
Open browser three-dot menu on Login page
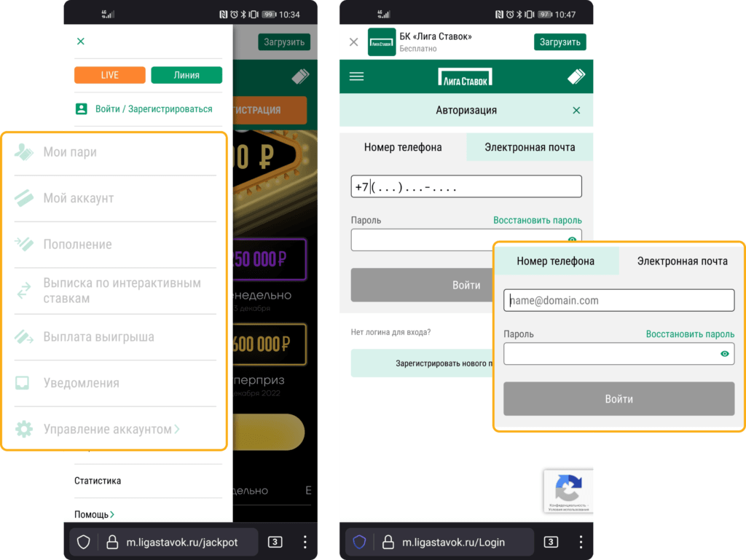tap(581, 542)
